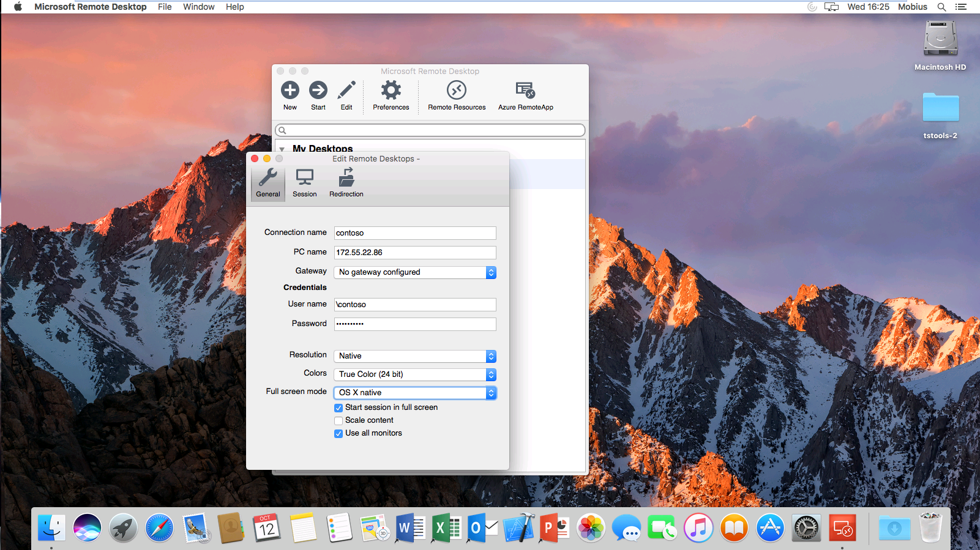This screenshot has height=550, width=980.
Task: Open Photos from the Dock
Action: (x=591, y=527)
